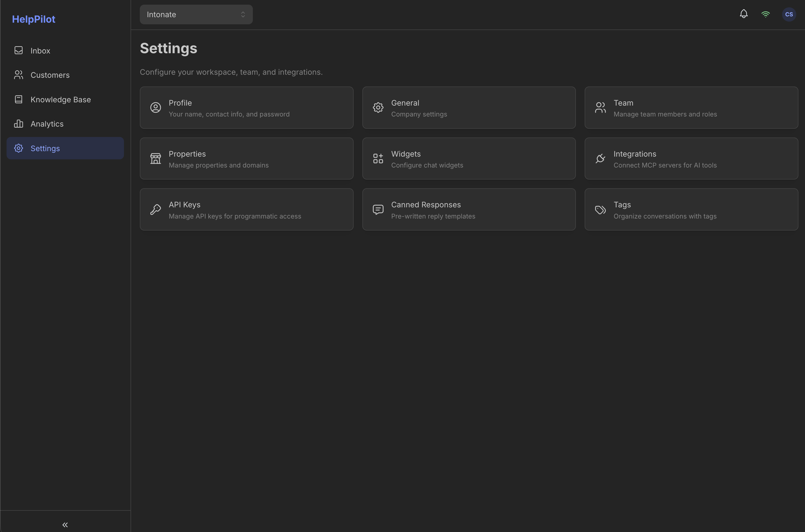Click the Knowledge Base book icon
The height and width of the screenshot is (532, 805).
[19, 99]
